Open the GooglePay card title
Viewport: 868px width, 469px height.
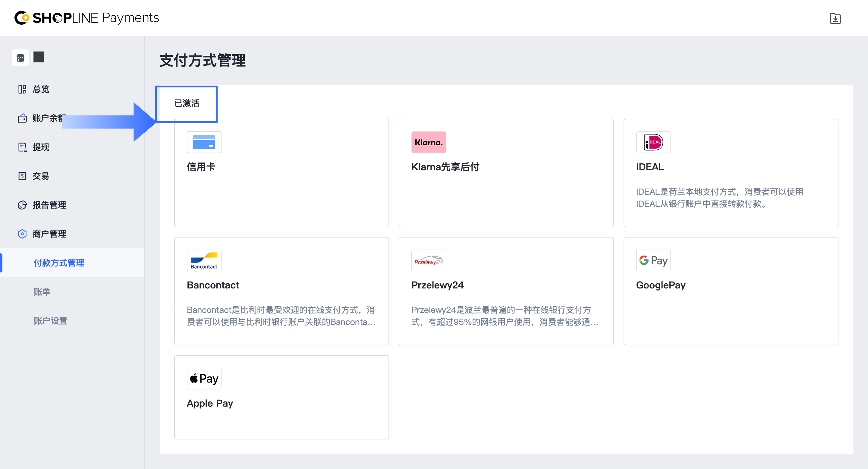point(661,285)
